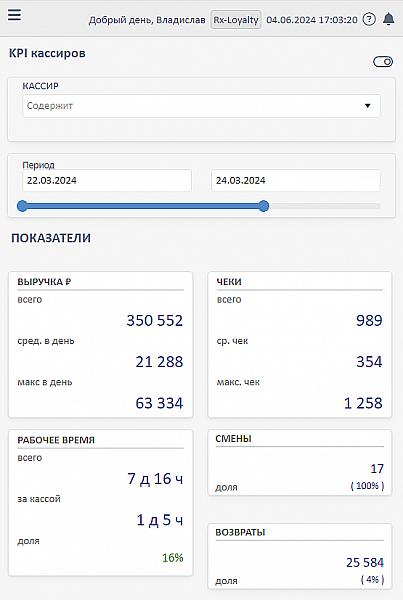Click the shifts share '( 100% )'
This screenshot has height=600, width=403.
click(x=367, y=486)
